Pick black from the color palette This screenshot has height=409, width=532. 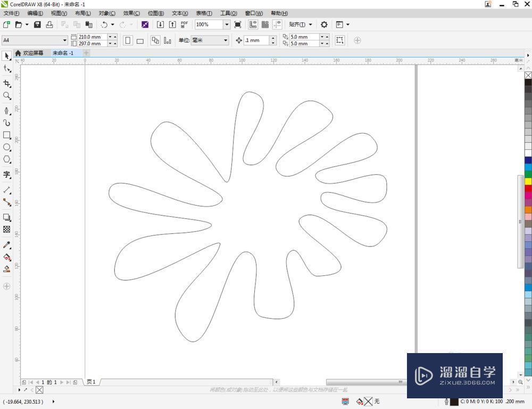pyautogui.click(x=528, y=81)
